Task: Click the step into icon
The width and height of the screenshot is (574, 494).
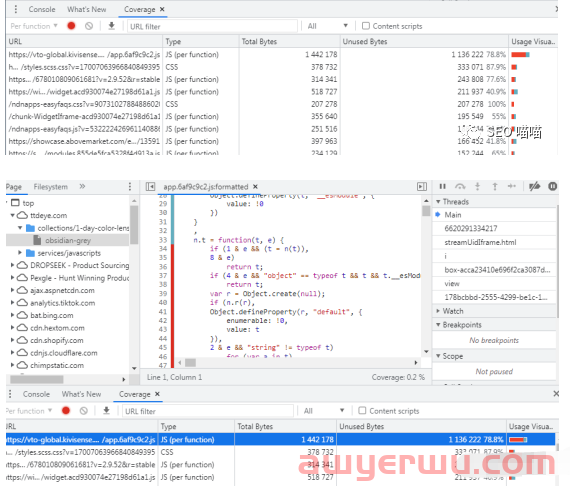Action: click(477, 187)
